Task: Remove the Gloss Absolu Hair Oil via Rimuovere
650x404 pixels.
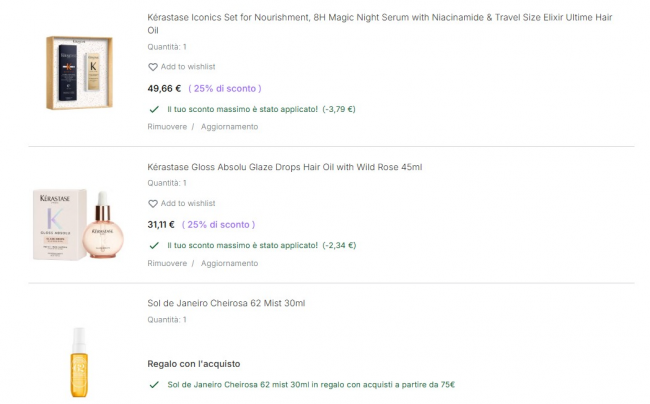Action: [x=167, y=263]
